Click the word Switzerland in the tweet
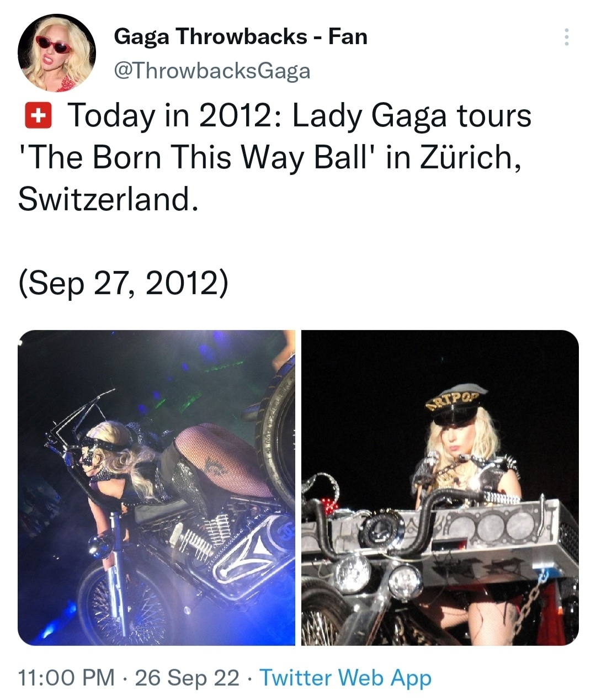The image size is (596, 700). [107, 199]
